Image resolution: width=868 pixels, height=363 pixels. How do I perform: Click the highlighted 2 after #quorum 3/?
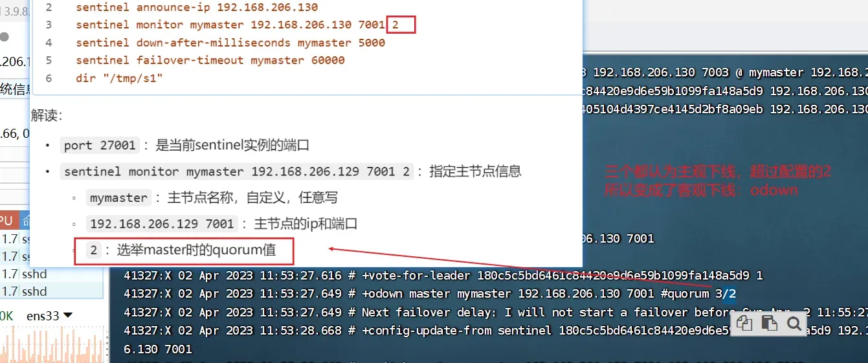[730, 294]
